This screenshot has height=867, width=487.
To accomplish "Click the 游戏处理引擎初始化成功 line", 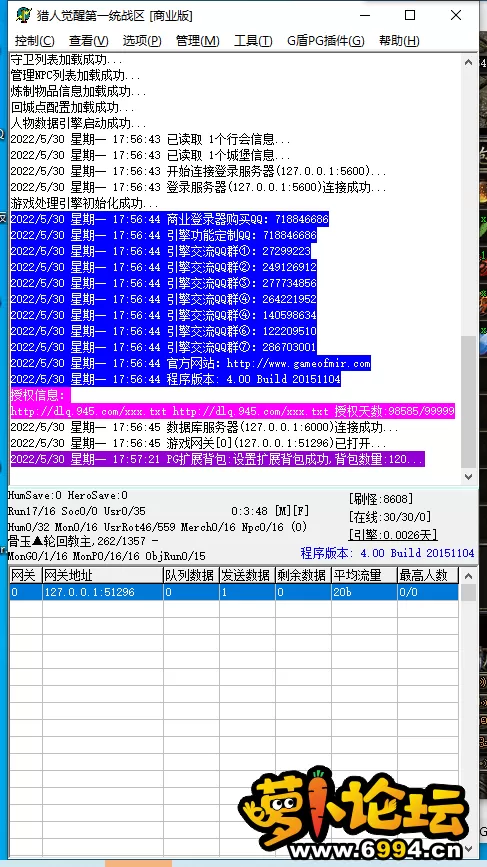I will tap(84, 203).
